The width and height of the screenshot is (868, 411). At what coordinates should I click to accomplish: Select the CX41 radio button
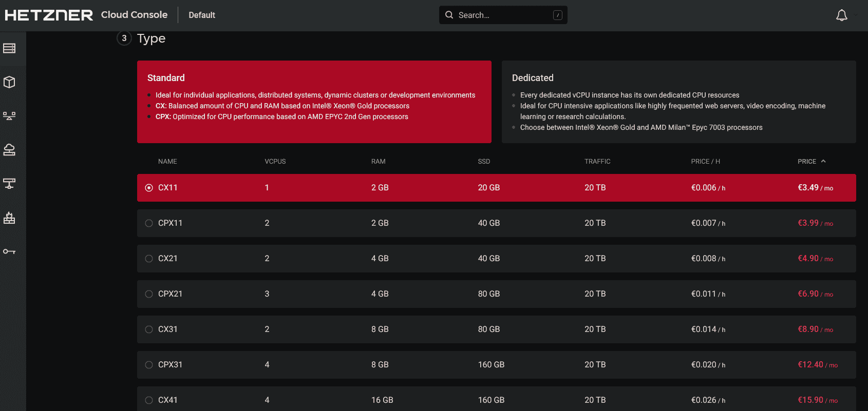pyautogui.click(x=149, y=400)
